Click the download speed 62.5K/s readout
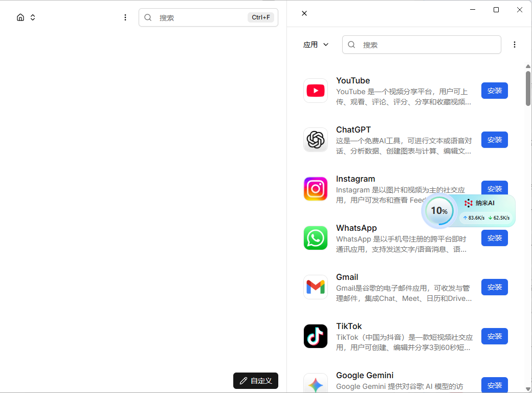Image resolution: width=532 pixels, height=393 pixels. [x=499, y=218]
